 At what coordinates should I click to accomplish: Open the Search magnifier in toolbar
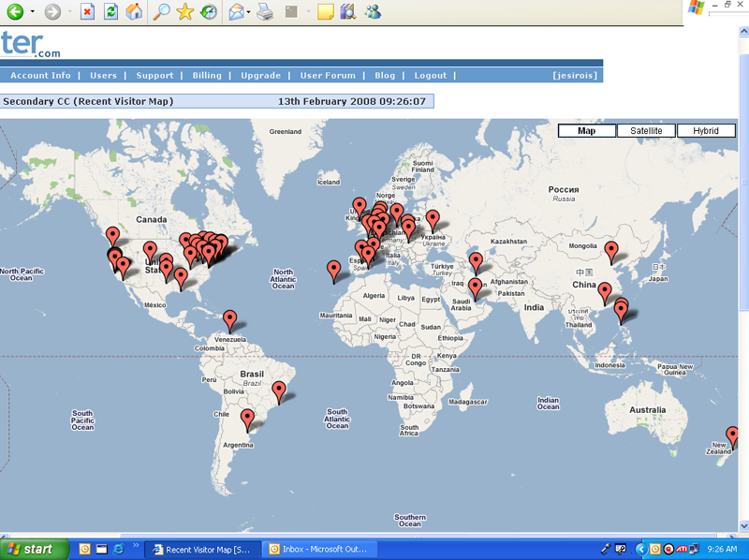[161, 12]
